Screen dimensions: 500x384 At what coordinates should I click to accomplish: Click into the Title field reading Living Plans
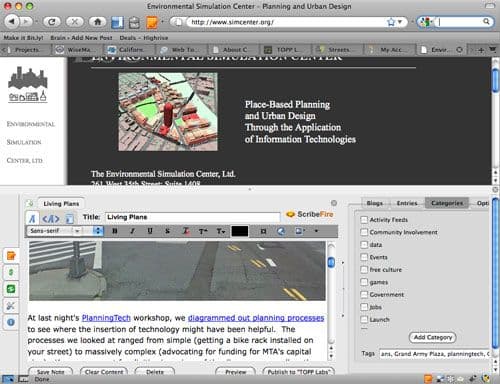point(193,217)
